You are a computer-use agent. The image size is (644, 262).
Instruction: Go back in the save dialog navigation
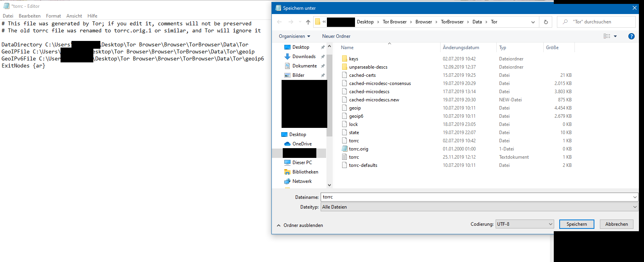pos(279,22)
